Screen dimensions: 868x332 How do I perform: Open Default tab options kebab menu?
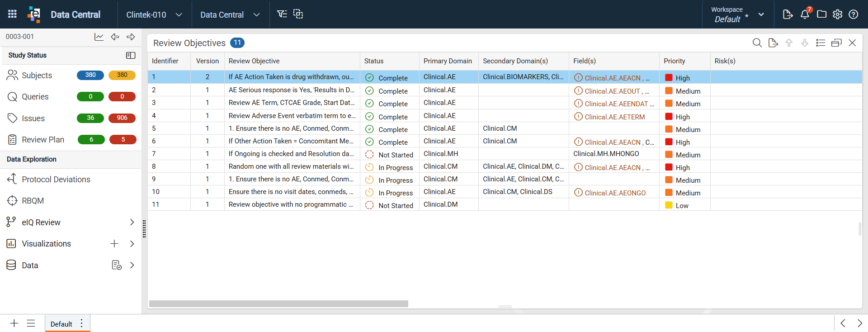tap(81, 323)
